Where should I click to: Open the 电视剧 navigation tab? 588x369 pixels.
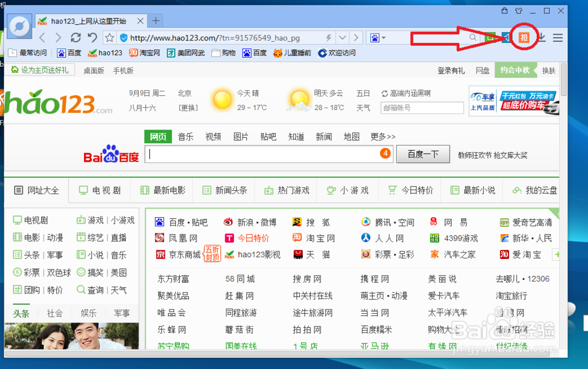[100, 190]
